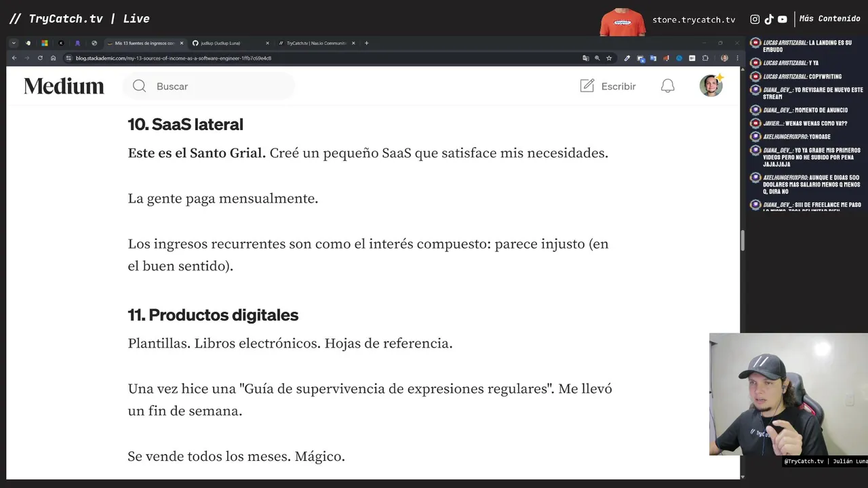Open a new browser tab
Viewport: 868px width, 488px height.
[x=367, y=43]
